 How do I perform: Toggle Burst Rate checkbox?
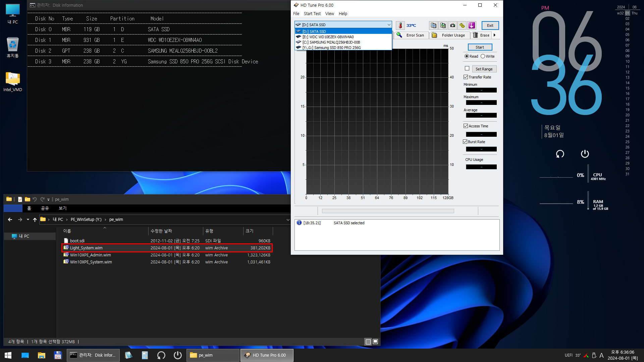pyautogui.click(x=465, y=142)
